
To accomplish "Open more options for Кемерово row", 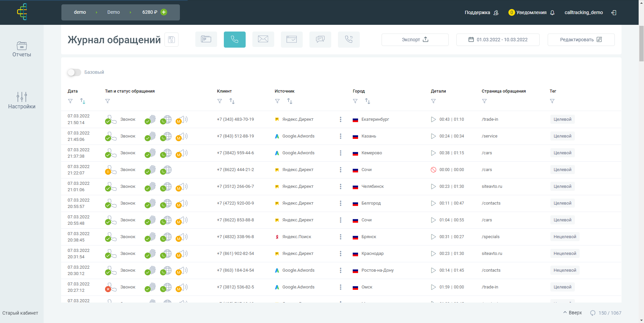I will [340, 153].
